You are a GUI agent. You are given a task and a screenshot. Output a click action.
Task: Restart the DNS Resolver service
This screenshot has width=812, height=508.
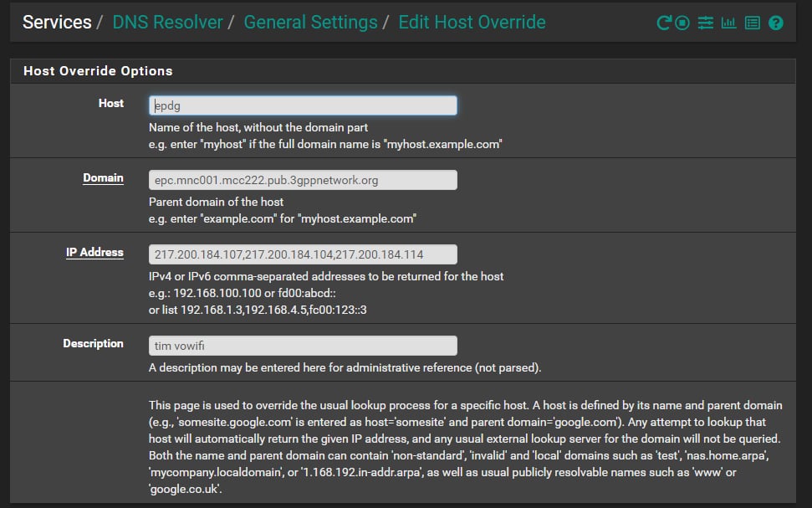tap(663, 23)
